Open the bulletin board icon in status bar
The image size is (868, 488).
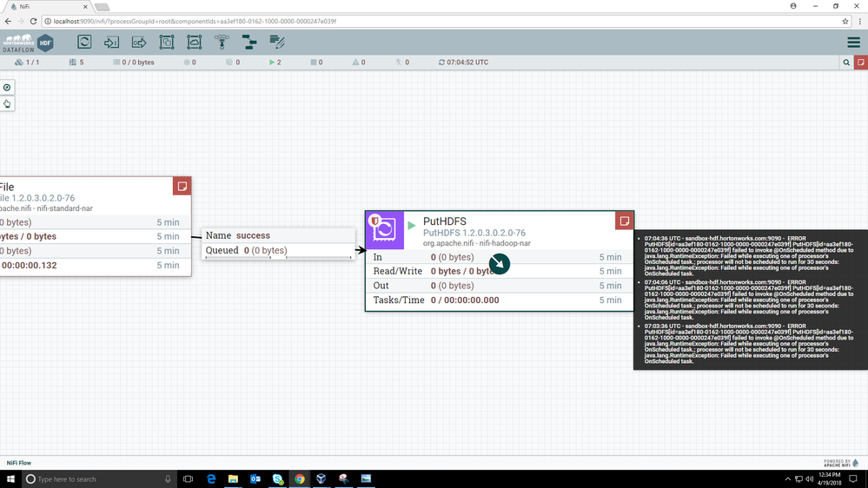tap(860, 63)
